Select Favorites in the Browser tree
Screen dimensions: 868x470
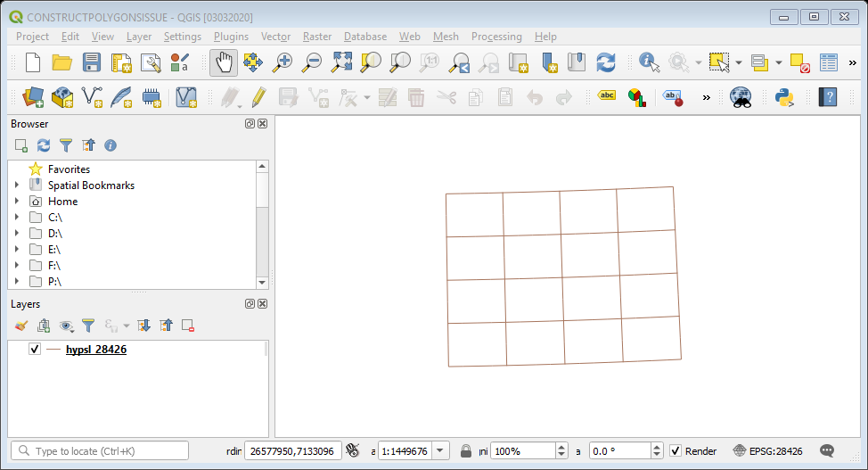pos(69,169)
